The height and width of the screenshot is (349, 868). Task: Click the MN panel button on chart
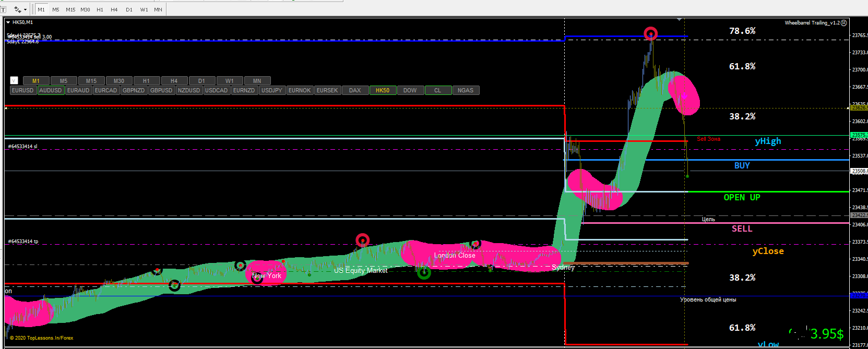pos(257,81)
